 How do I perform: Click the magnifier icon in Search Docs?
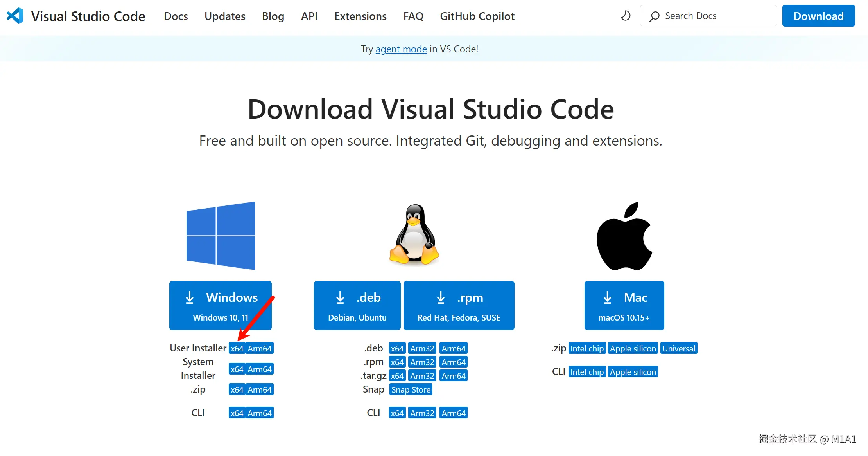(654, 16)
